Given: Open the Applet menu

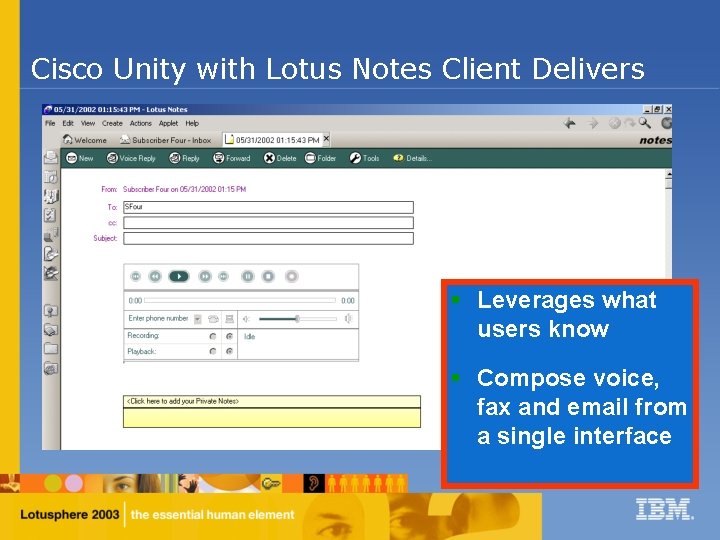Looking at the screenshot, I should [169, 123].
